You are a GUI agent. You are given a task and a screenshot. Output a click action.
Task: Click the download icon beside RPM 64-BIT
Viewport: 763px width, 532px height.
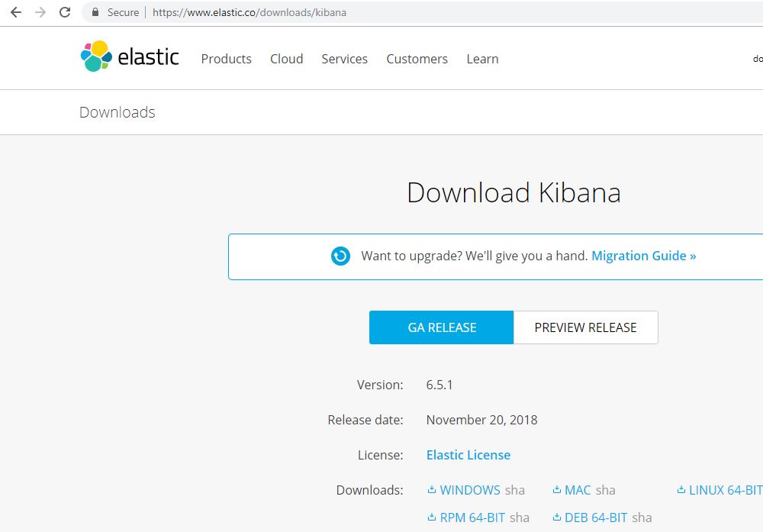click(x=432, y=517)
